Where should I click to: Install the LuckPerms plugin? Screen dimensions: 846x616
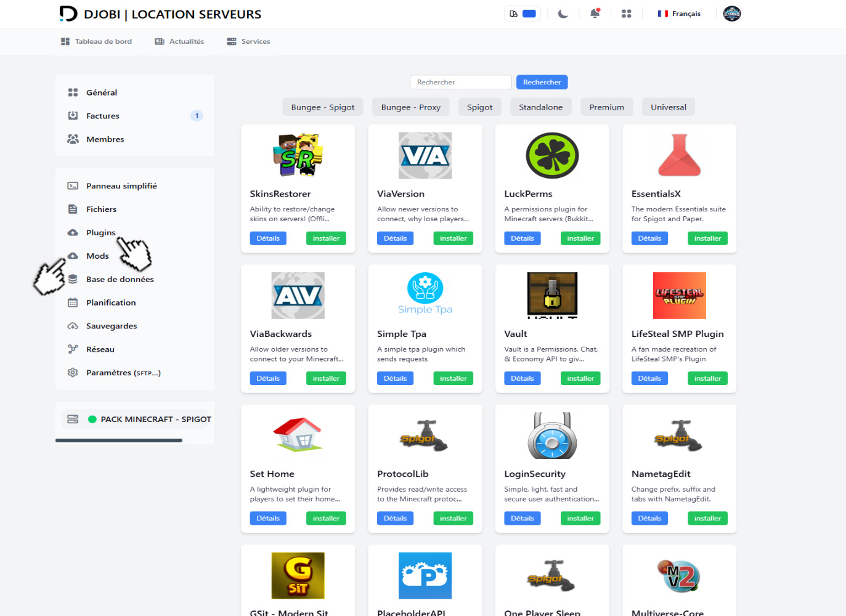(580, 238)
